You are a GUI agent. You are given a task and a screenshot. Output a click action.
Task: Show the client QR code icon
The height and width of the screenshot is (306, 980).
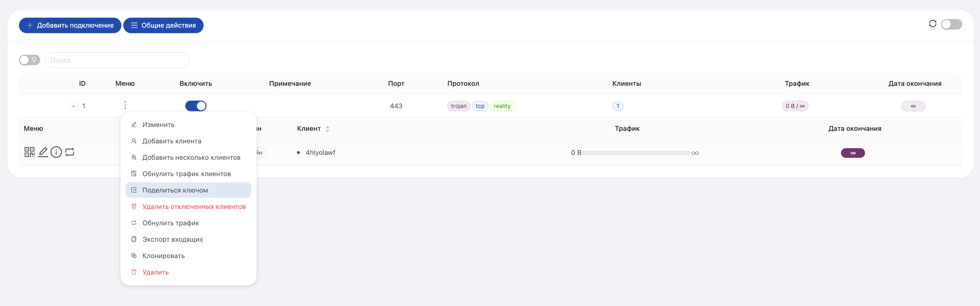click(29, 152)
